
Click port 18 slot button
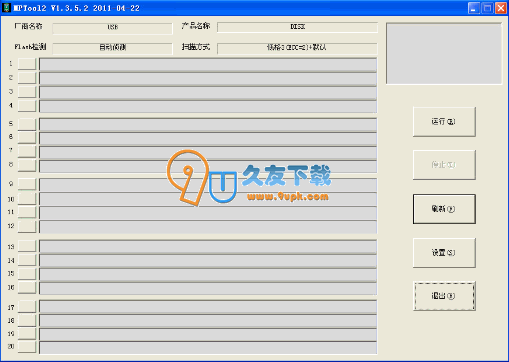tap(27, 320)
